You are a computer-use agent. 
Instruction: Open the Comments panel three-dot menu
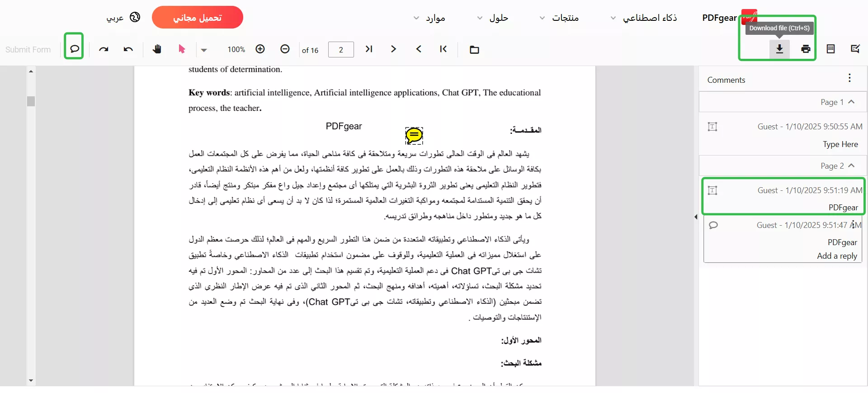[849, 78]
